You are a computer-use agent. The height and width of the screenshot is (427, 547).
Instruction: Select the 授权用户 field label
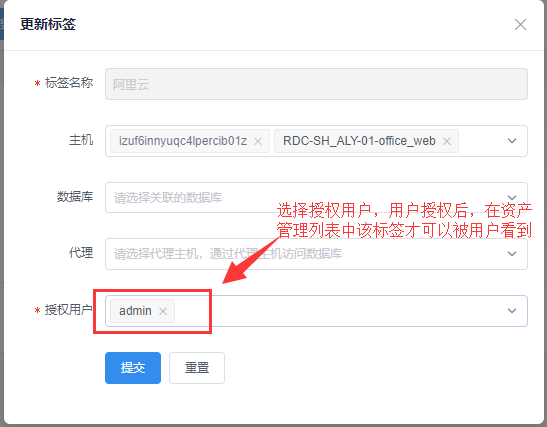(x=69, y=310)
